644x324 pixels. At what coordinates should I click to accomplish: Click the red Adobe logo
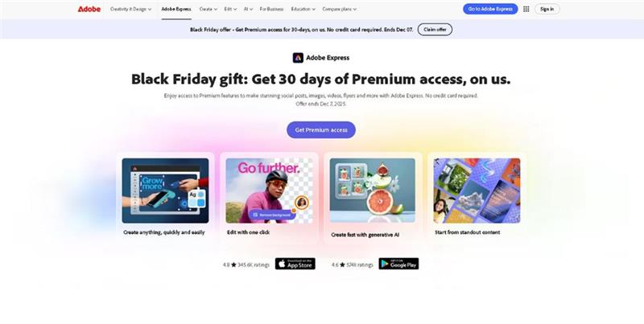coord(89,9)
